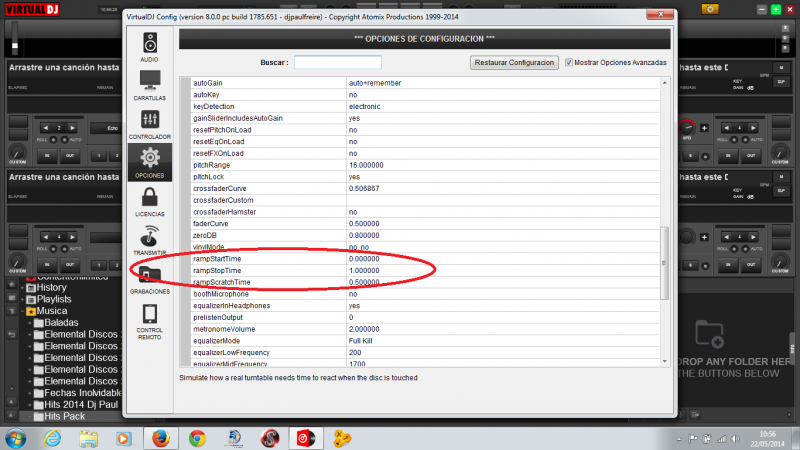Screen dimensions: 800x450
Task: Open History folder in browser tree
Action: coord(46,287)
